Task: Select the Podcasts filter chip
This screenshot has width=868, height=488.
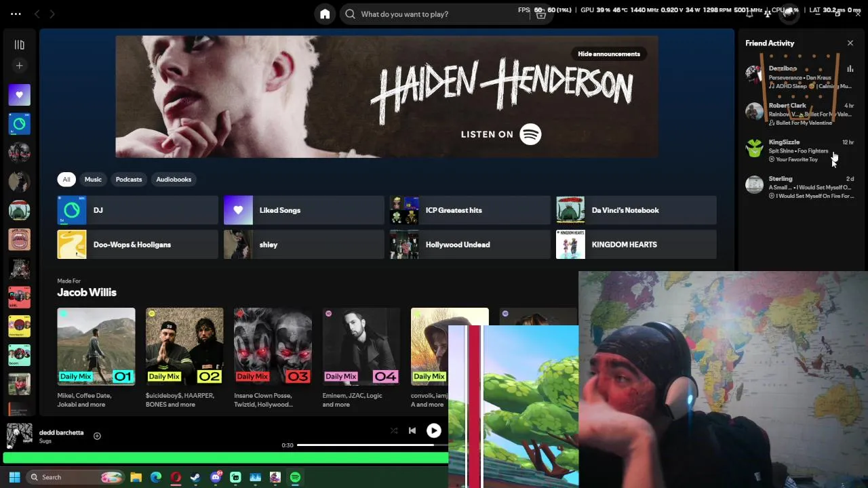Action: pos(129,180)
